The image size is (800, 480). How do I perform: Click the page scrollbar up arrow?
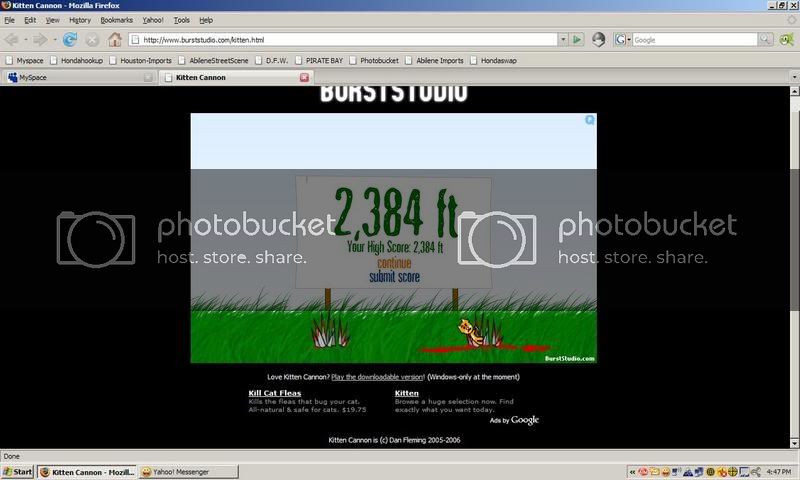[794, 91]
